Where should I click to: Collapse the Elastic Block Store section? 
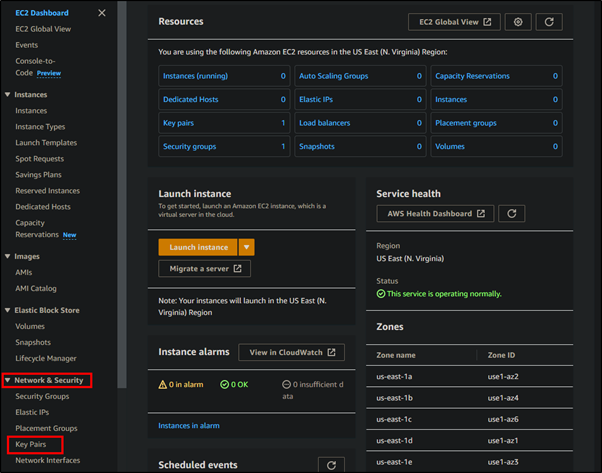[8, 310]
